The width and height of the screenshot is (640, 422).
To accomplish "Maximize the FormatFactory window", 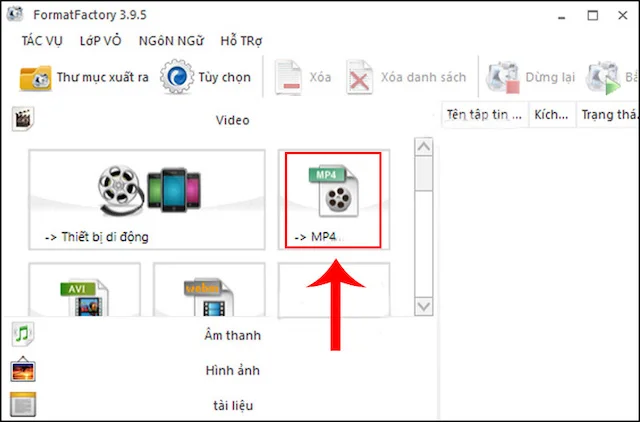I will 593,16.
